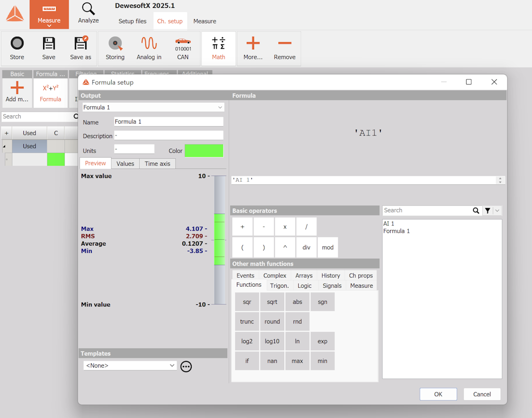Image resolution: width=532 pixels, height=418 pixels.
Task: Insert the abs function
Action: (297, 302)
